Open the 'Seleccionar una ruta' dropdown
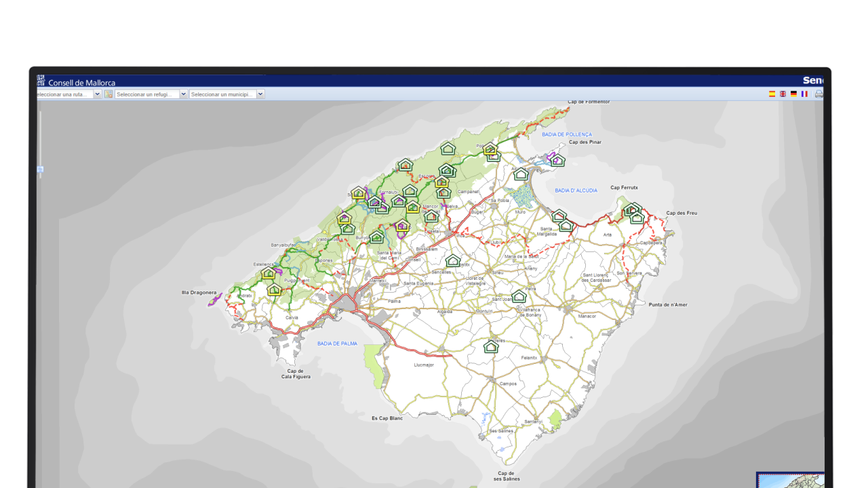 tap(69, 94)
